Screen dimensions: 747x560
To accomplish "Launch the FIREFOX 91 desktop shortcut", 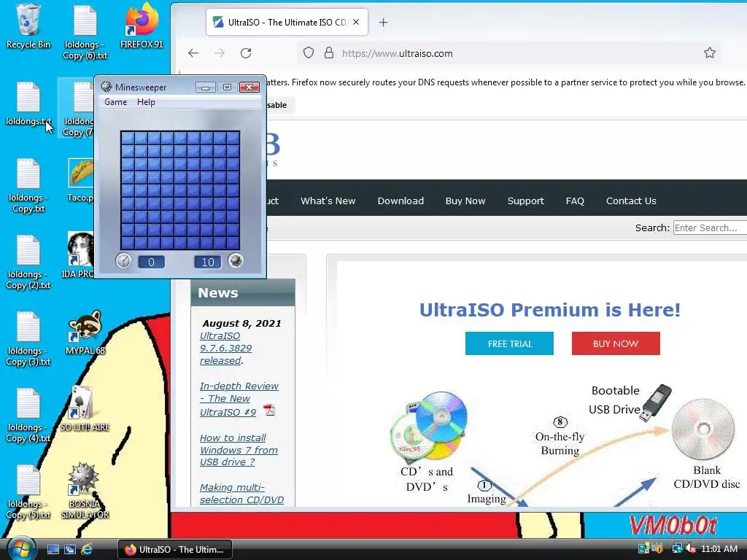I will [142, 26].
